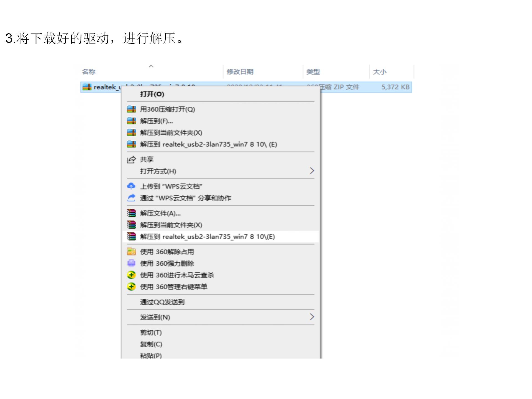Expand the 发送到(N) submenu arrow

312,317
